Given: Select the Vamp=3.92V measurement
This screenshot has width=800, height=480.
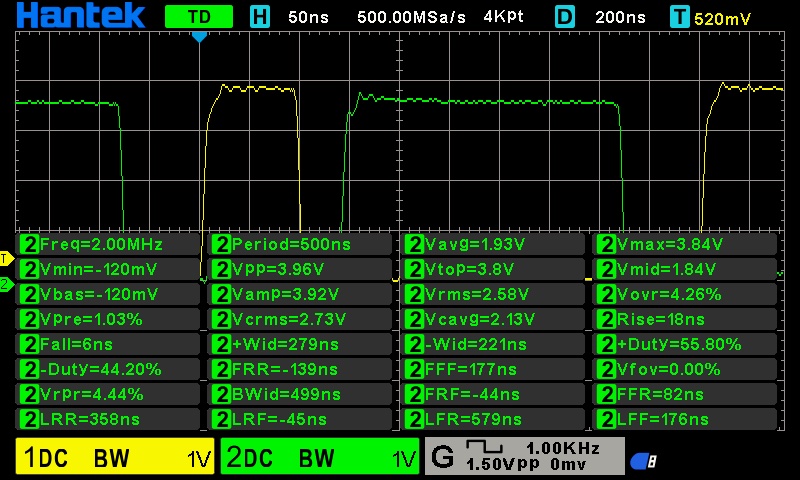Looking at the screenshot, I should 300,294.
